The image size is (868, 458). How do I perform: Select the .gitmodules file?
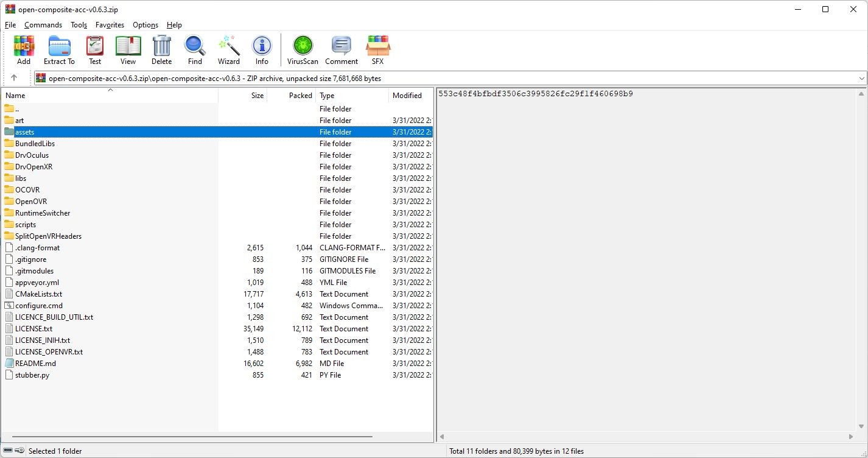[x=217, y=271]
